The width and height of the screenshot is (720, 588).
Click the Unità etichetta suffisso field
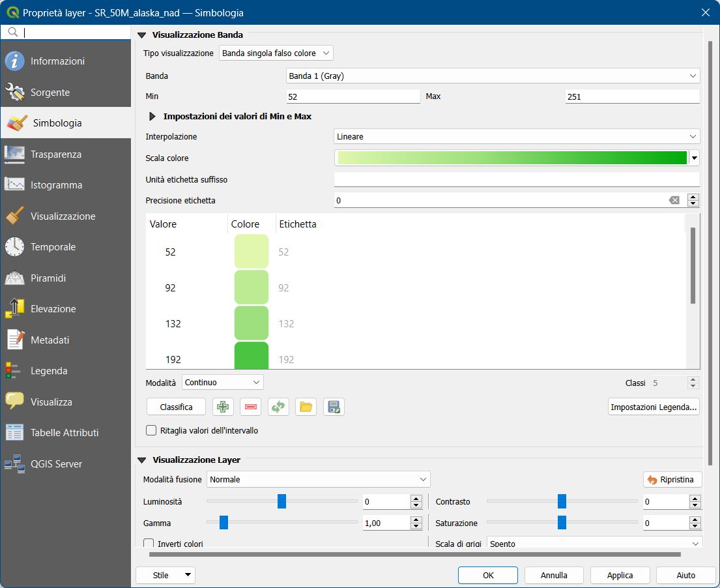pos(517,180)
